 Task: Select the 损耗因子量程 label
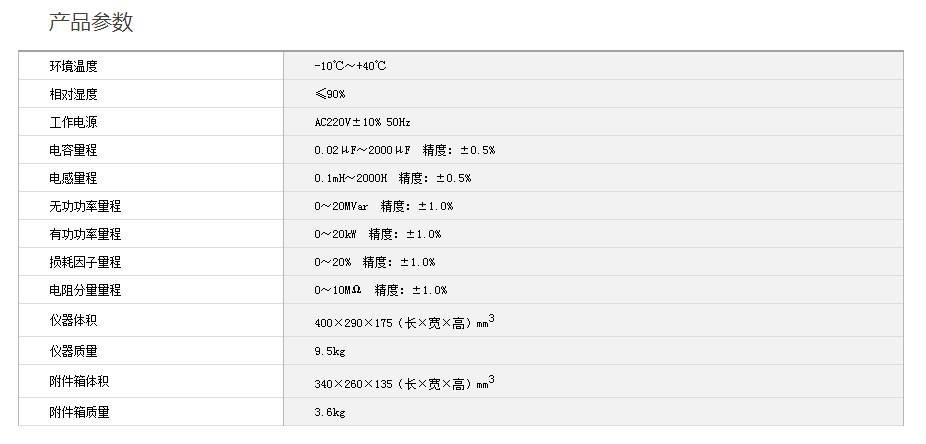pos(86,262)
